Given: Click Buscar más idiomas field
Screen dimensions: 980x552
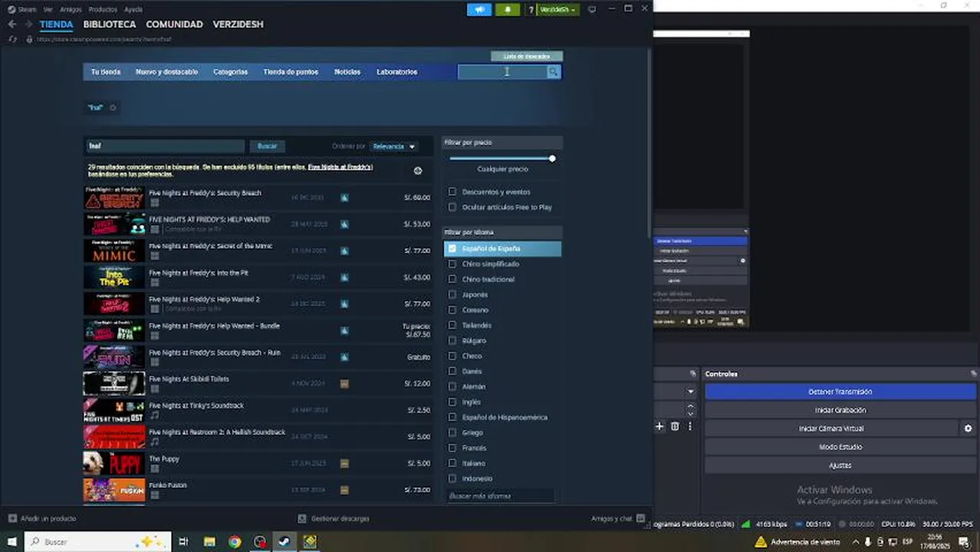Looking at the screenshot, I should coord(500,496).
